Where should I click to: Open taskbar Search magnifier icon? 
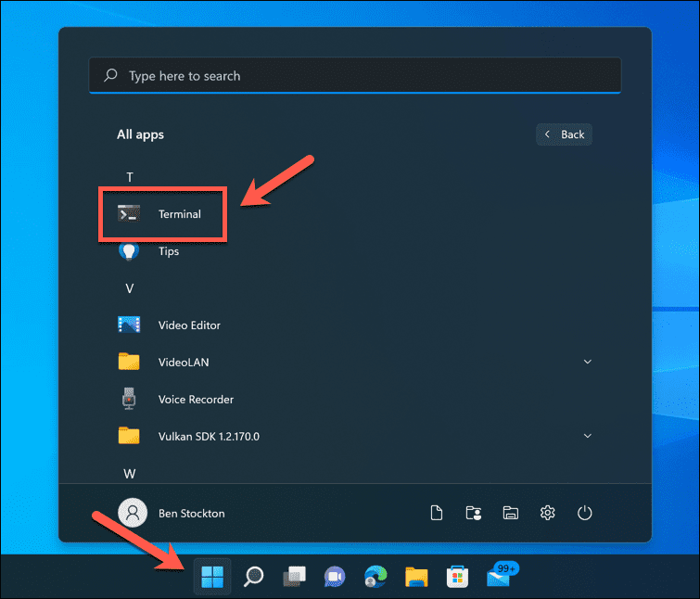pos(253,576)
